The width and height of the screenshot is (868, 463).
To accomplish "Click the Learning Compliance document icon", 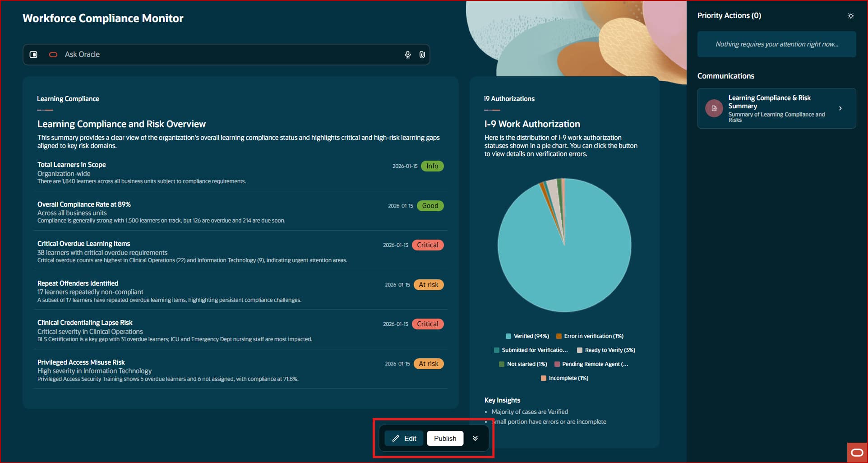I will click(x=714, y=108).
